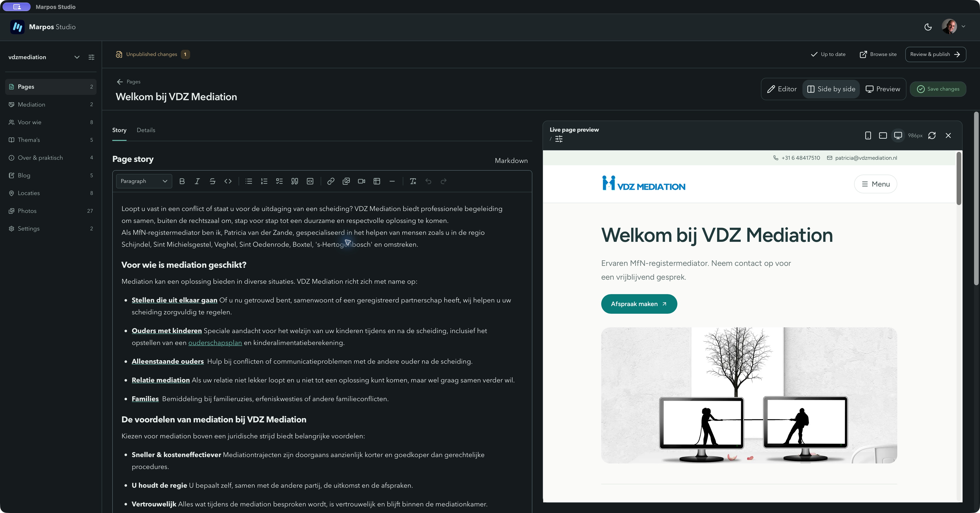Toggle inline code formatting
The width and height of the screenshot is (980, 513).
point(228,181)
